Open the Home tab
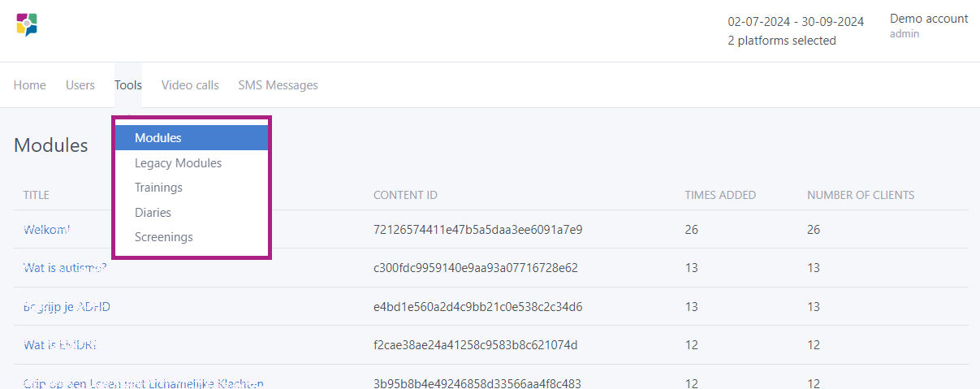This screenshot has width=980, height=389. point(30,85)
